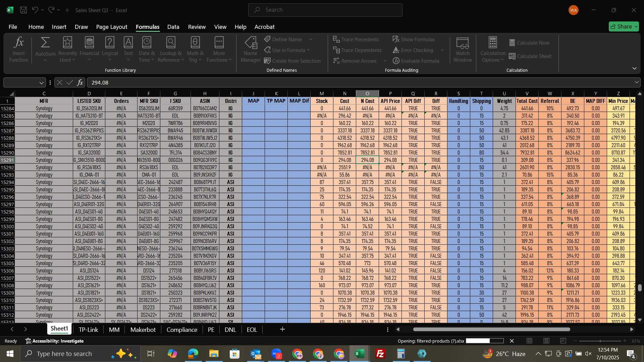The width and height of the screenshot is (644, 362).
Task: Click the Select All corner triangle
Action: click(11, 94)
